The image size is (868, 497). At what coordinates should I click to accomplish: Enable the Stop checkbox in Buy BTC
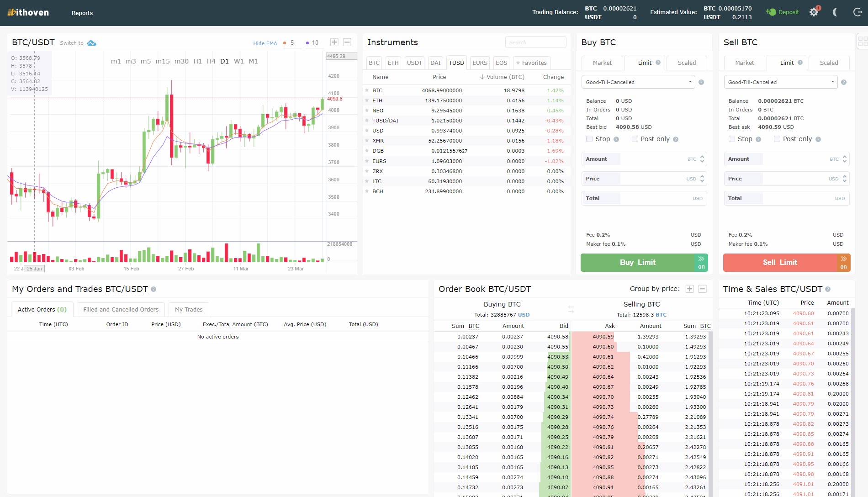(x=589, y=139)
